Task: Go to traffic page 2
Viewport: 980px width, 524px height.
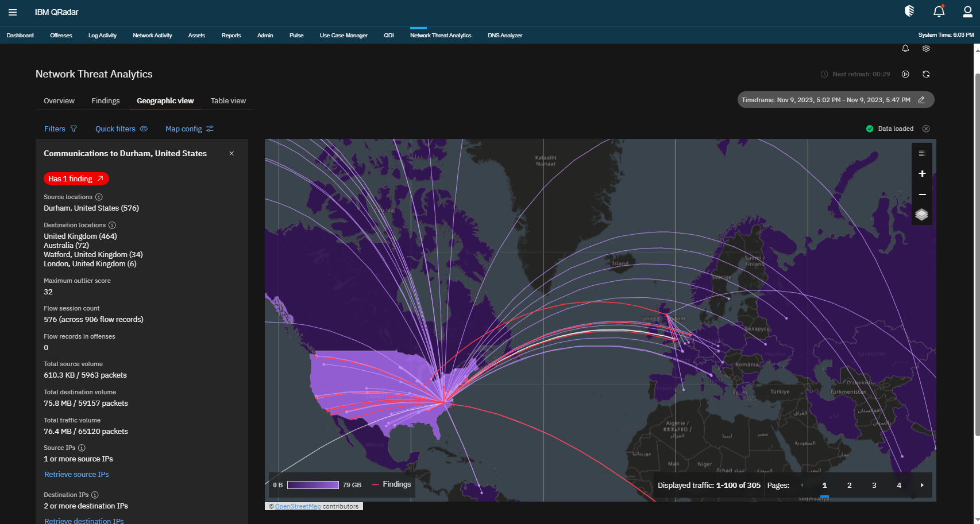Action: pos(850,485)
